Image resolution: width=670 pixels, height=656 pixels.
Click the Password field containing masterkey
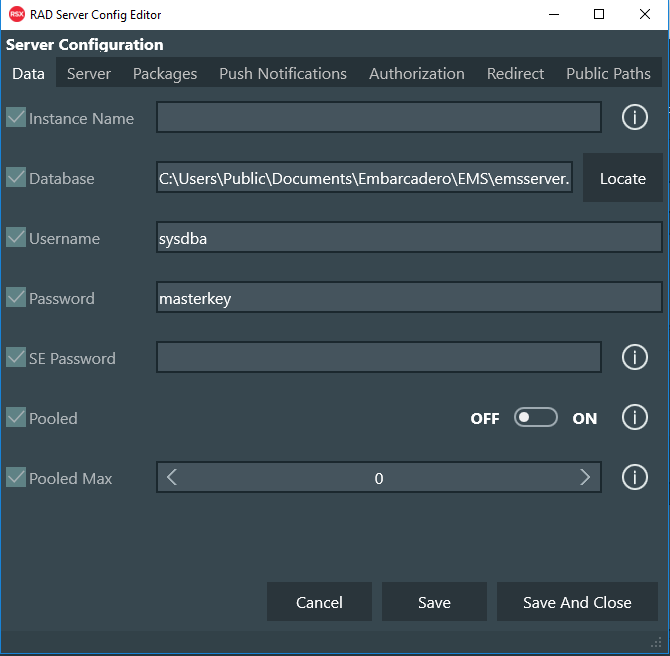409,297
